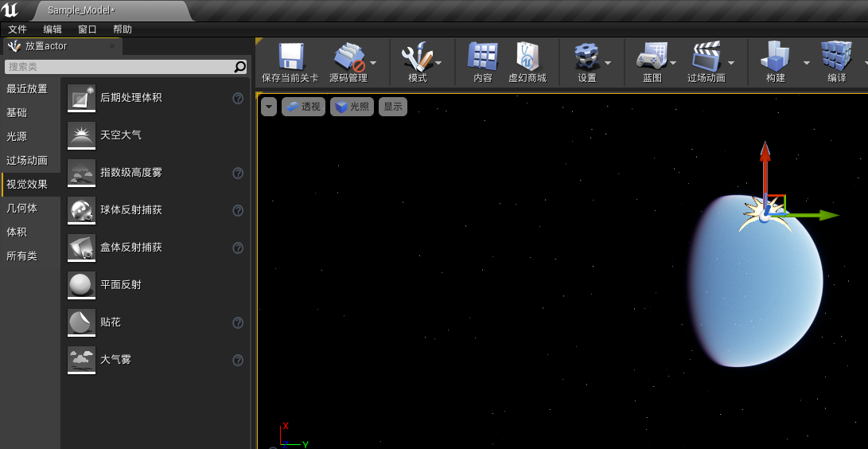Select the 视觉效果 category

pos(30,185)
